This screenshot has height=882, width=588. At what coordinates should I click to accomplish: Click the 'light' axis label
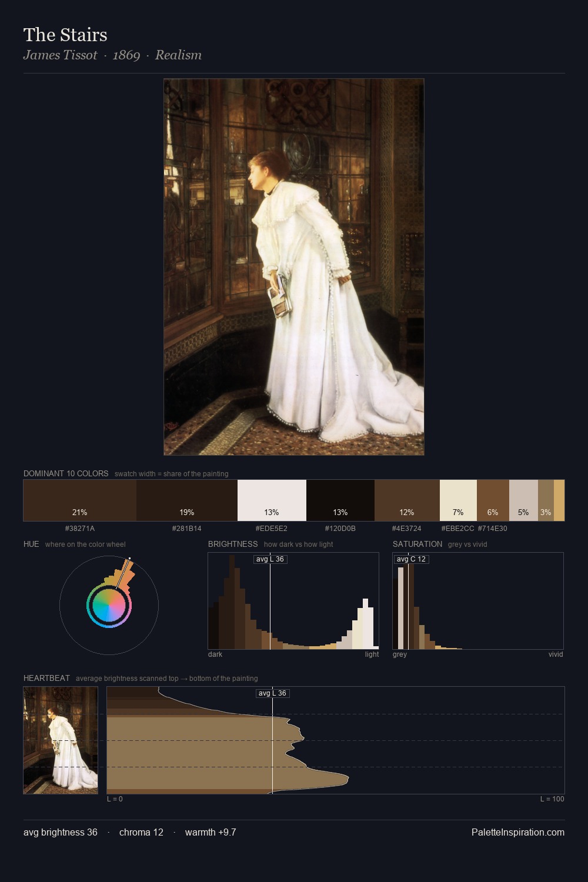(372, 654)
